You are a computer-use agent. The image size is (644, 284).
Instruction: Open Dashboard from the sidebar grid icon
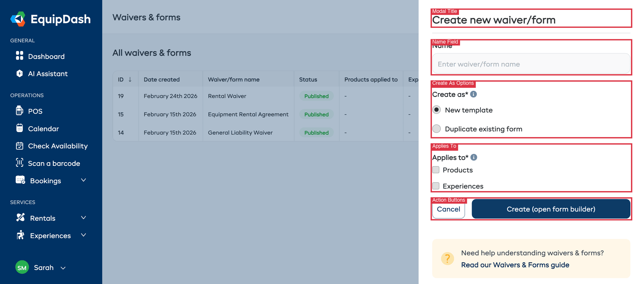pyautogui.click(x=20, y=55)
